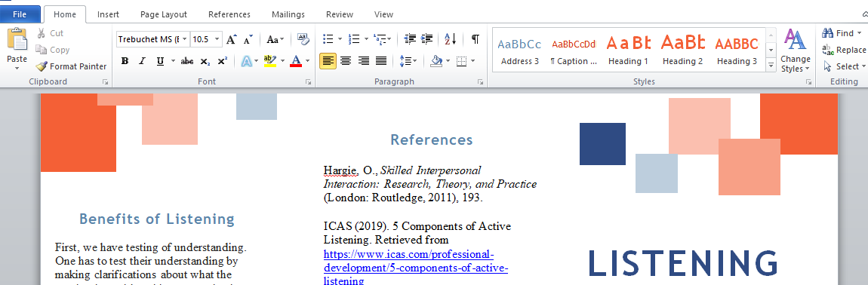Switch to the References ribbon tab

(x=229, y=14)
